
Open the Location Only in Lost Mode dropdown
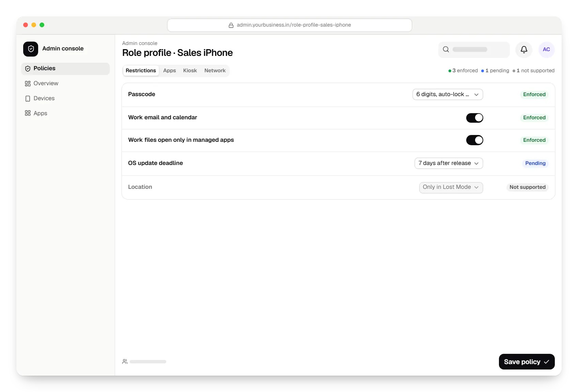pyautogui.click(x=451, y=187)
